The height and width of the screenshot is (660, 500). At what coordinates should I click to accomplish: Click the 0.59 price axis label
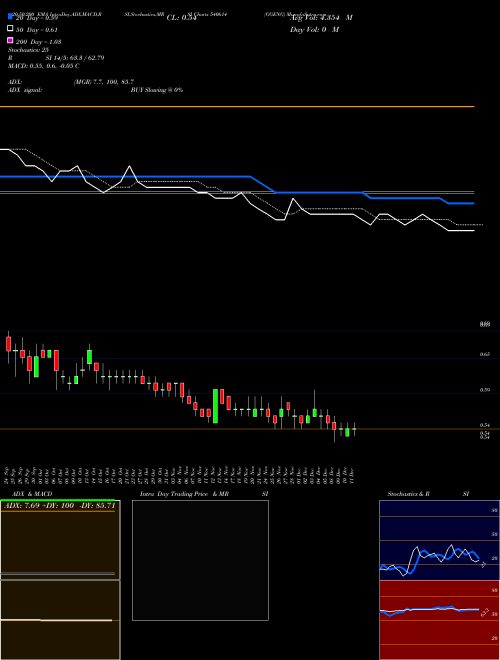pos(485,390)
